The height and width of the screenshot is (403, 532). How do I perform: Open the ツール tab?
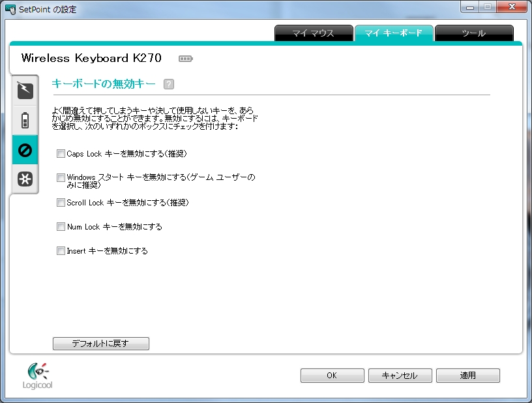473,33
